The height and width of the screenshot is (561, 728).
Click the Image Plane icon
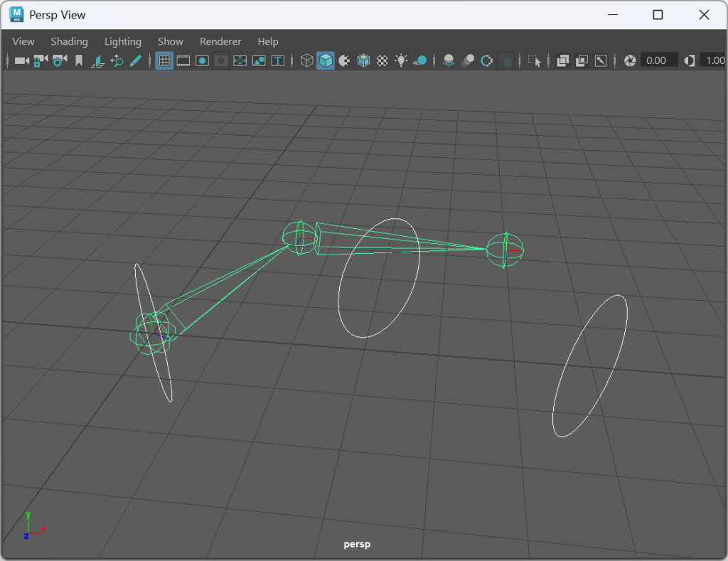(98, 60)
